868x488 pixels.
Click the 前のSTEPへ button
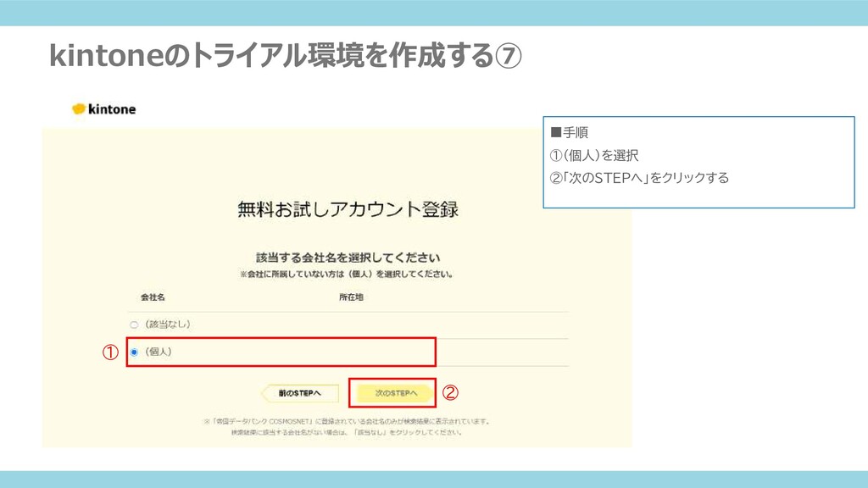click(299, 393)
